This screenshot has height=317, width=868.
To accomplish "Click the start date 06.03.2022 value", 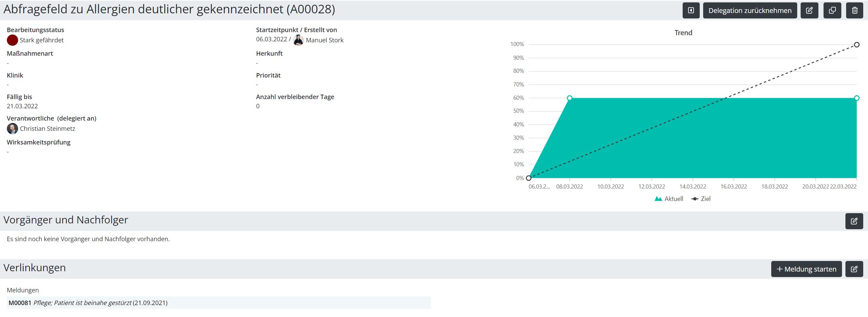I will [272, 39].
